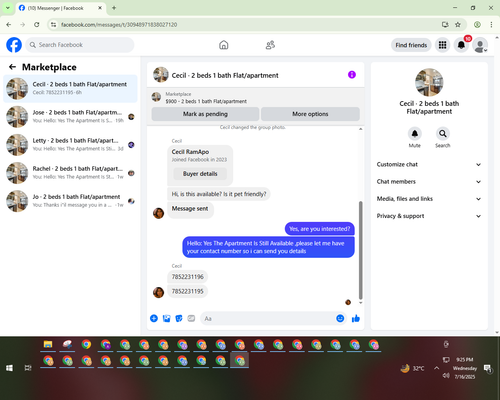Click More options button
Image resolution: width=500 pixels, height=400 pixels.
pyautogui.click(x=310, y=114)
